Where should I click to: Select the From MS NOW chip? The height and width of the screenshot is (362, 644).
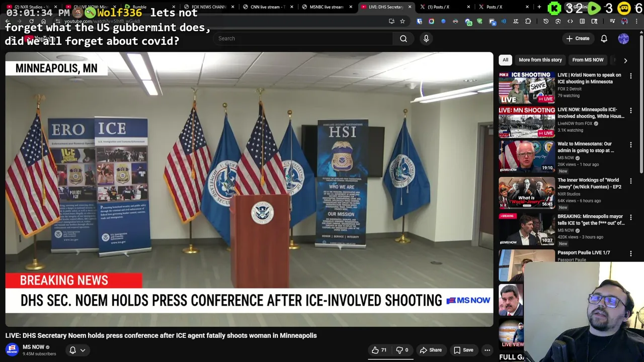pos(588,60)
